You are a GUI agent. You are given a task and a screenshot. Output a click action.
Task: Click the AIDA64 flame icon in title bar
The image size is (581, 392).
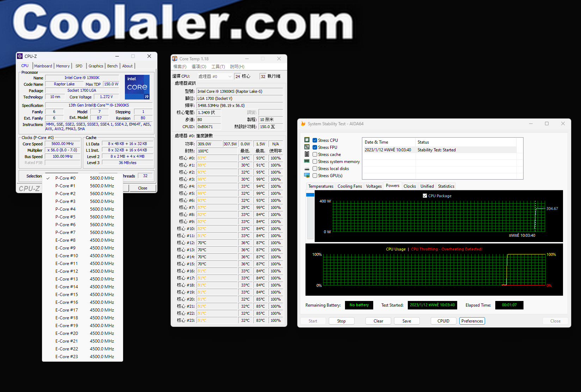(x=303, y=124)
